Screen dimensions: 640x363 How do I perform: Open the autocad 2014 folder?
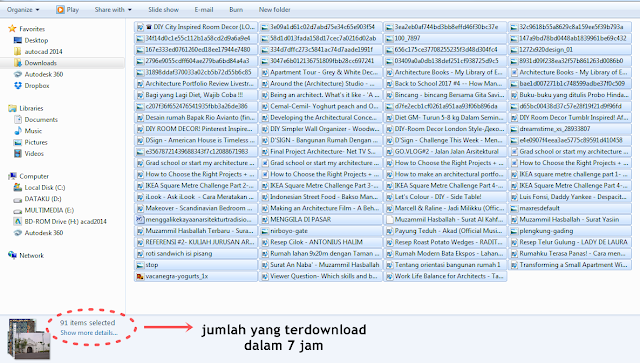pyautogui.click(x=43, y=51)
